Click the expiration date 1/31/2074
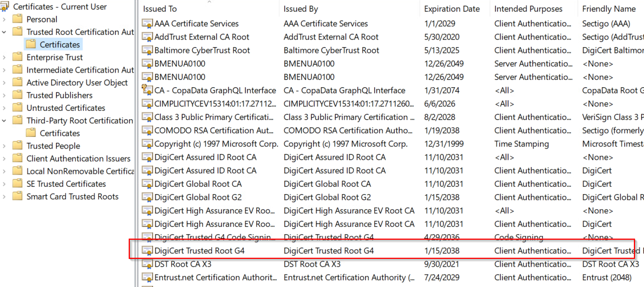This screenshot has height=287, width=644. pos(442,91)
